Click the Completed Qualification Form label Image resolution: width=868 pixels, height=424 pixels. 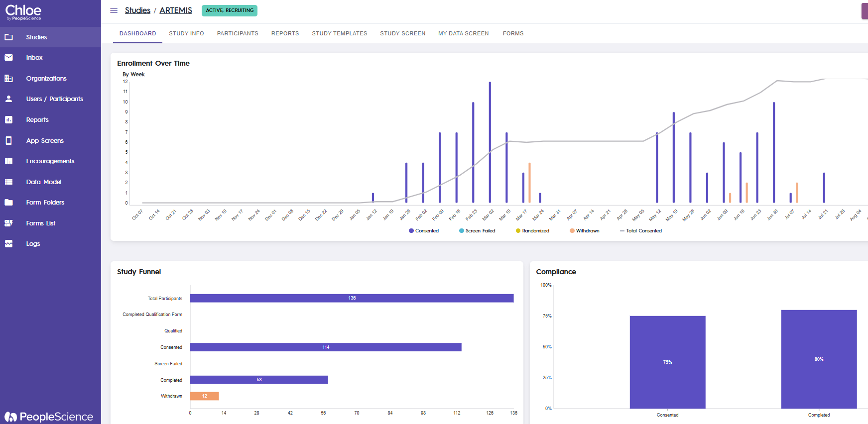(x=152, y=315)
